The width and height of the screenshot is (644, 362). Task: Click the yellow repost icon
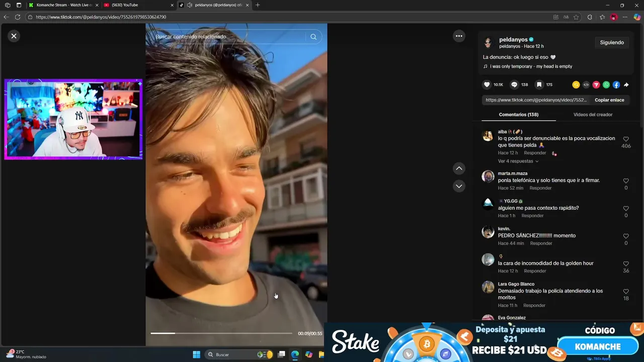click(x=576, y=85)
